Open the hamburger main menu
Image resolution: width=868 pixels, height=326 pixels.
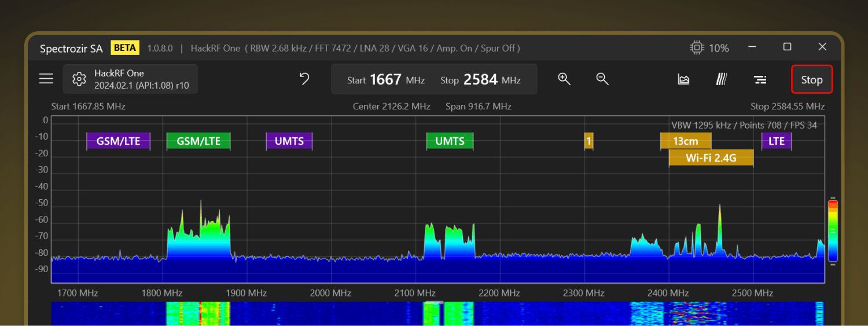coord(46,79)
